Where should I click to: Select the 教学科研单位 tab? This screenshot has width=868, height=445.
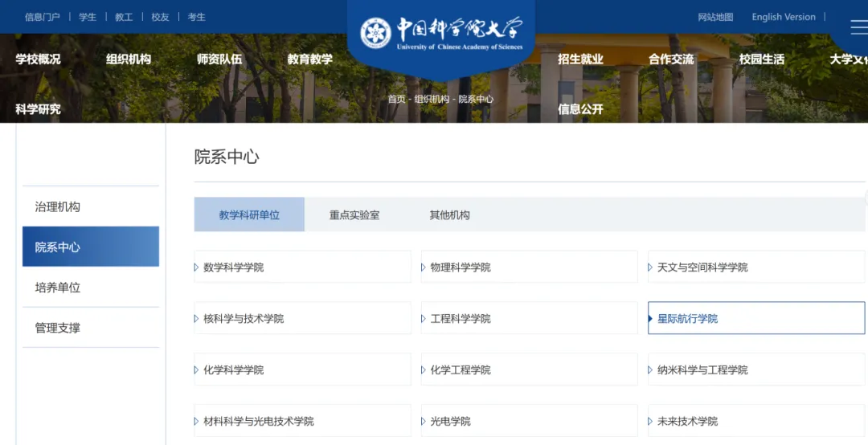tap(249, 214)
